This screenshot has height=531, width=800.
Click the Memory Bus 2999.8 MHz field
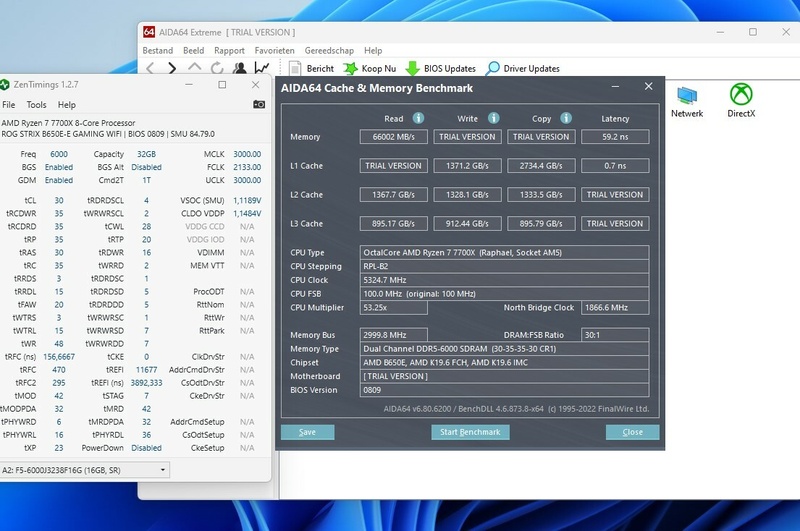(393, 335)
